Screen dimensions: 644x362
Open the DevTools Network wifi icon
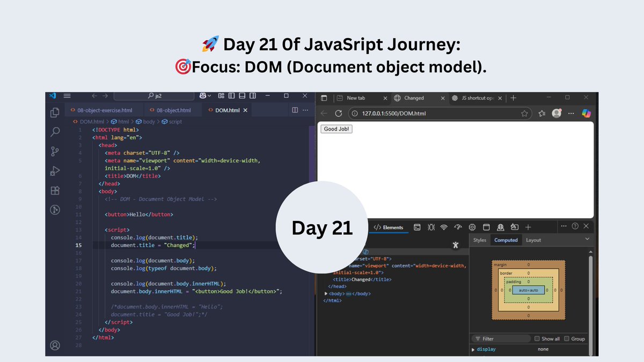pyautogui.click(x=444, y=227)
